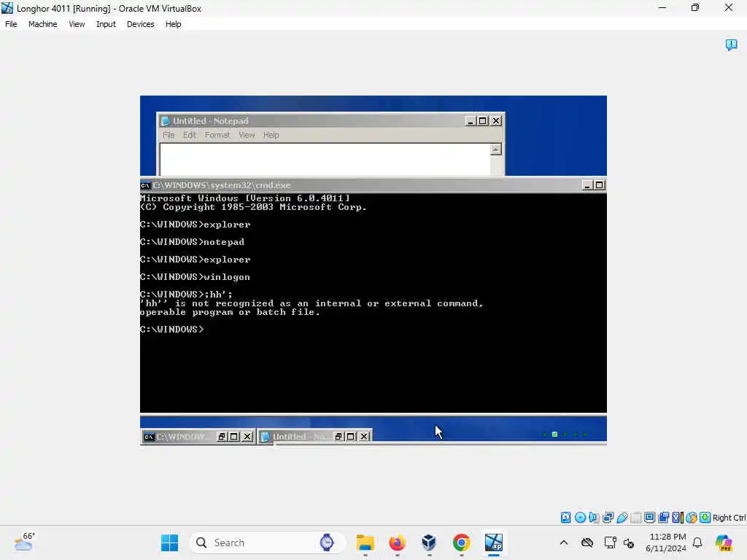Click the taskbar Search box
Screen dimensions: 747x560
click(x=267, y=542)
